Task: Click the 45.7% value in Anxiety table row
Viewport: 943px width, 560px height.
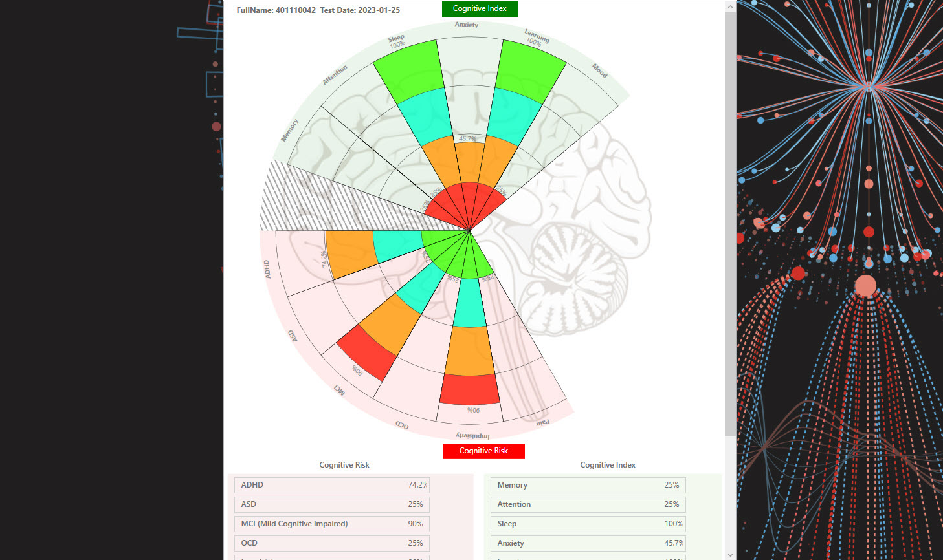Action: [x=673, y=543]
